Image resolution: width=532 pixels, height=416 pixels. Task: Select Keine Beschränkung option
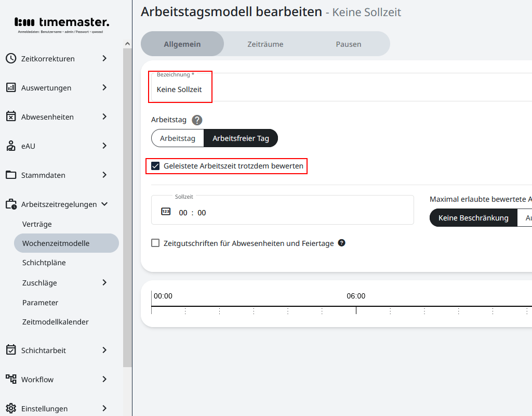tap(473, 217)
